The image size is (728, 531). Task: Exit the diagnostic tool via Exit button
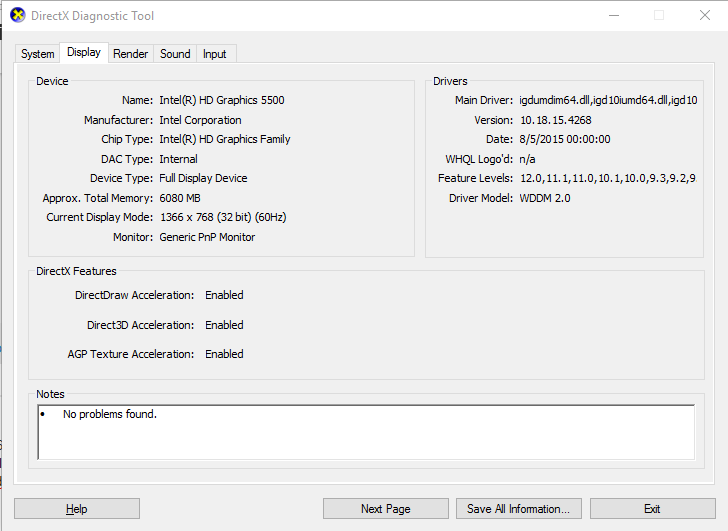coord(652,509)
